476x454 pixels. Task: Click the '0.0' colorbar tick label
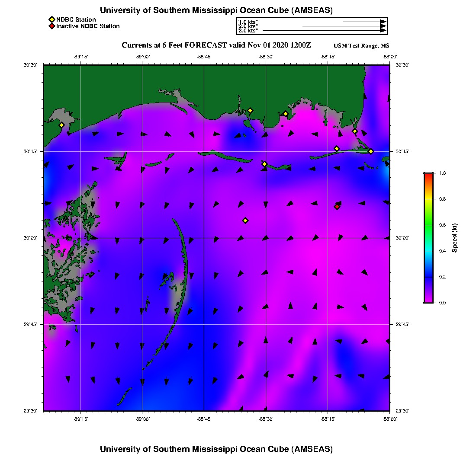[442, 303]
